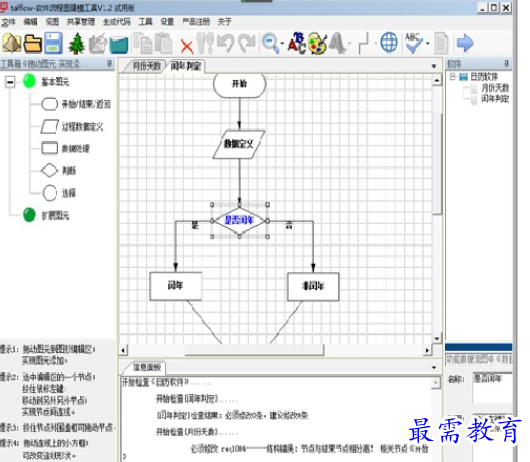Viewport: 530px width, 462px height.
Task: Click the new project pyramid icon
Action: (x=12, y=43)
